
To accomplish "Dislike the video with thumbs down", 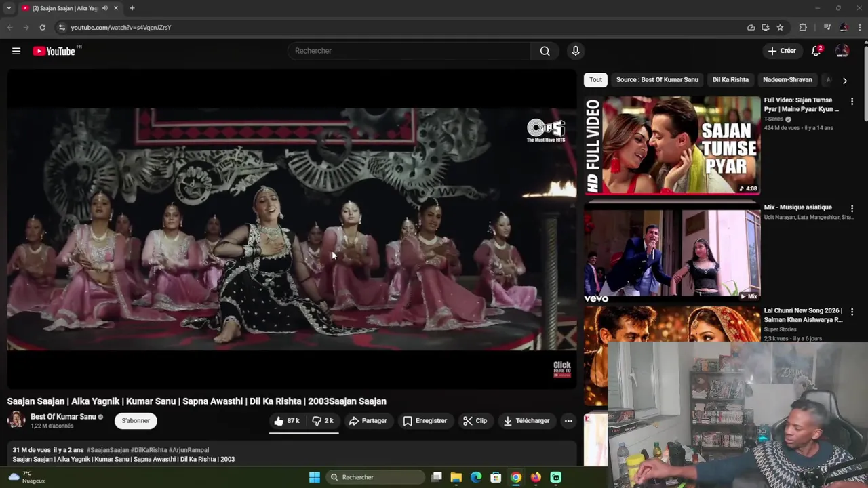I will click(x=323, y=421).
